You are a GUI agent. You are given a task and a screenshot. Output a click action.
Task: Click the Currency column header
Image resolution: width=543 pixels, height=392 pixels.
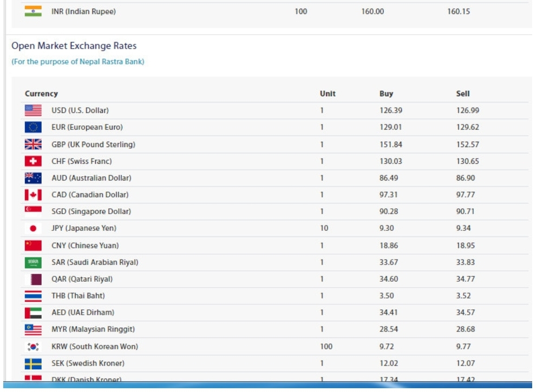(x=41, y=94)
